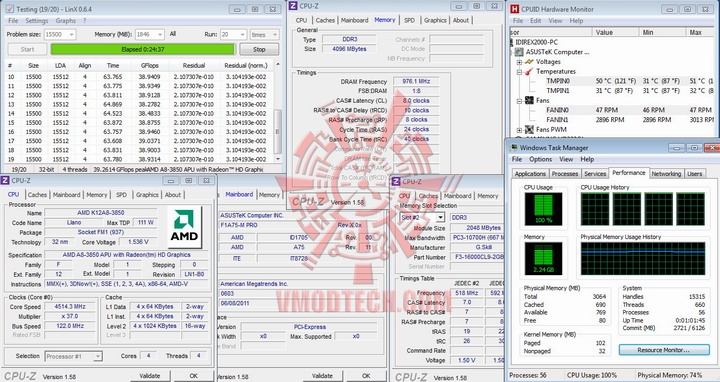The width and height of the screenshot is (720, 382).
Task: Switch to Services tab in Task Manager
Action: point(595,174)
